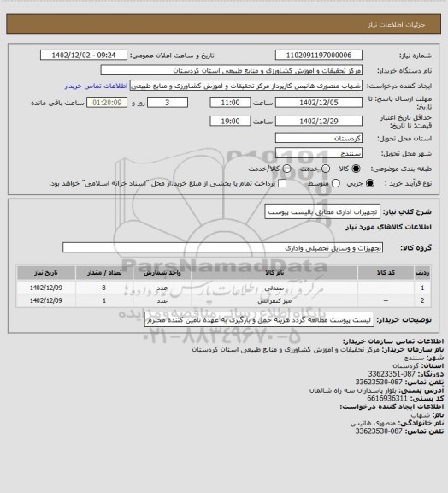This screenshot has height=493, width=448.
Task: Click the postal address بلوار پاسداران سه راه شالمان
Action: 353,390
